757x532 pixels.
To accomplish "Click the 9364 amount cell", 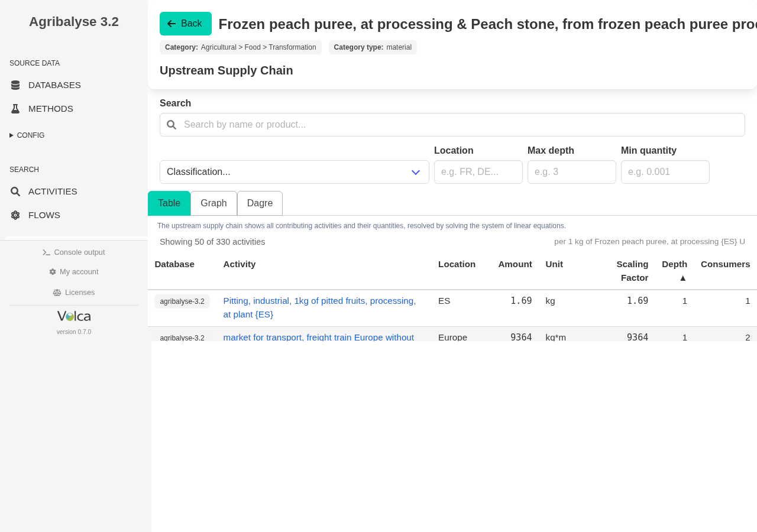I will coord(521,338).
